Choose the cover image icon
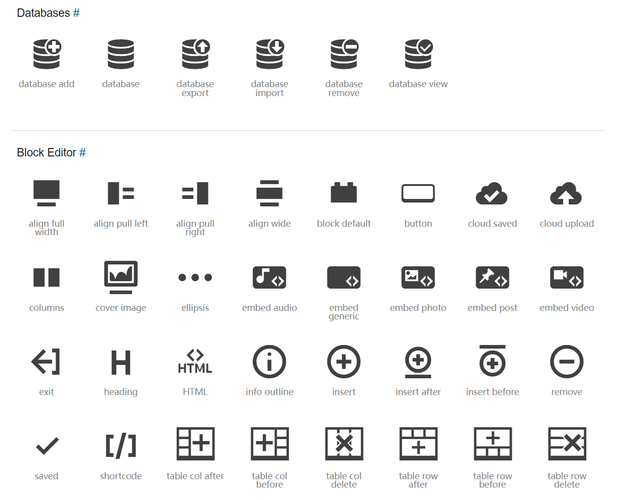 pyautogui.click(x=121, y=276)
